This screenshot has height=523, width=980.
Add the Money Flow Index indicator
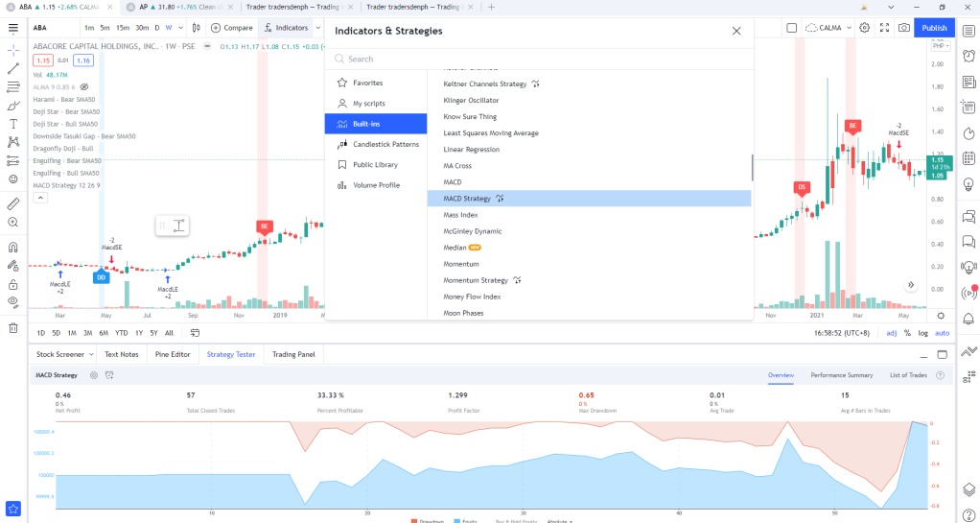(590, 297)
